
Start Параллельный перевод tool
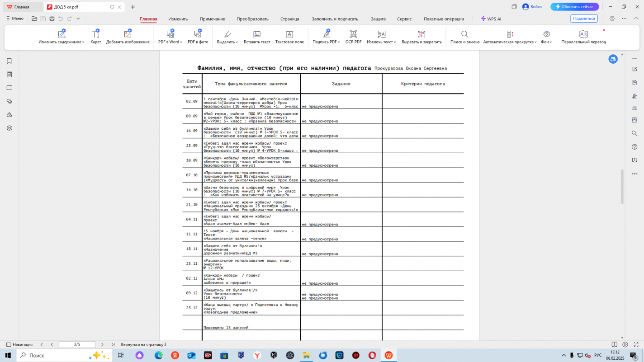pyautogui.click(x=583, y=34)
